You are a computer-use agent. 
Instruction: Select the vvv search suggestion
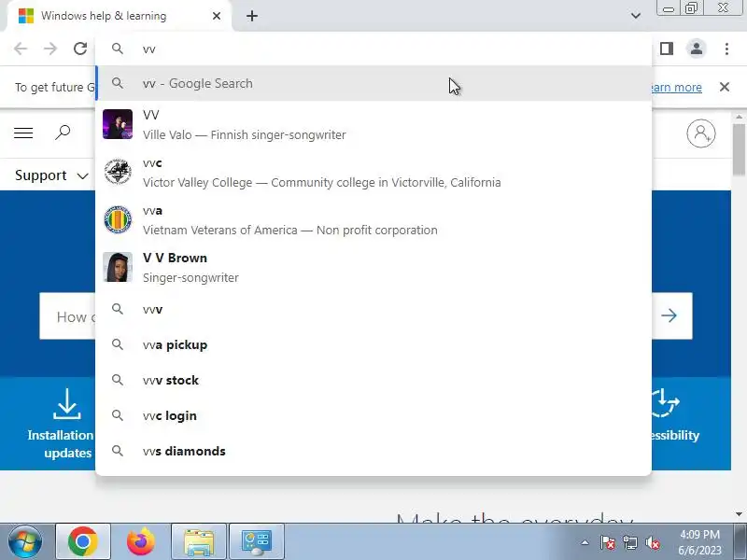click(x=373, y=309)
